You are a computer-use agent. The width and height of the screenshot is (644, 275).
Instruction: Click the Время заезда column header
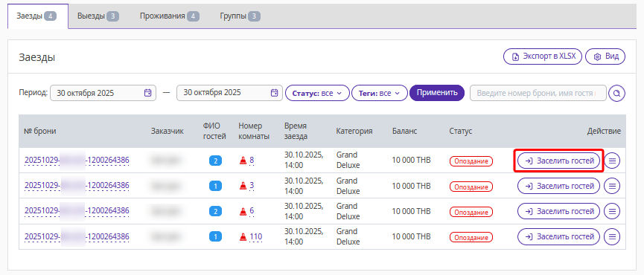coord(296,131)
